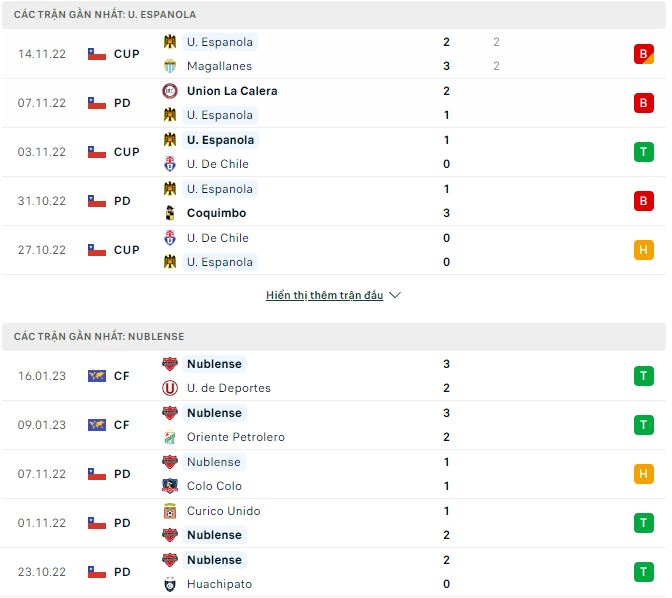Click the Magallanes team crest icon

170,66
